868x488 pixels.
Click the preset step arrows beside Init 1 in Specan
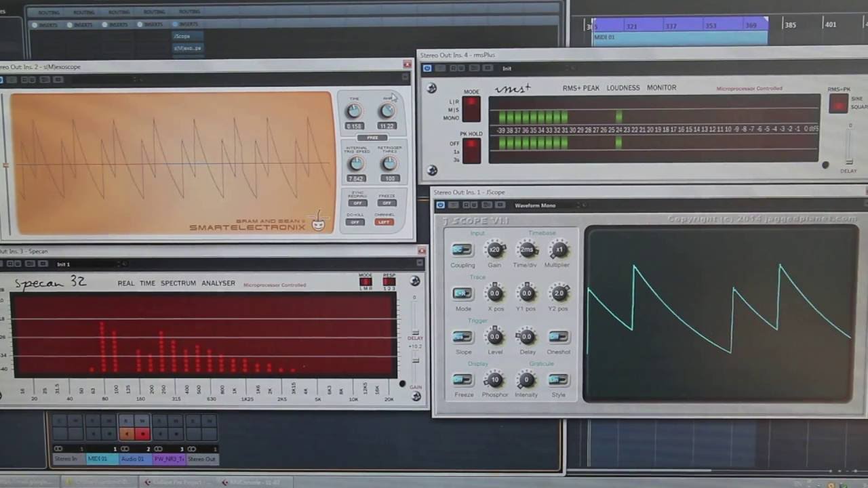[x=119, y=264]
